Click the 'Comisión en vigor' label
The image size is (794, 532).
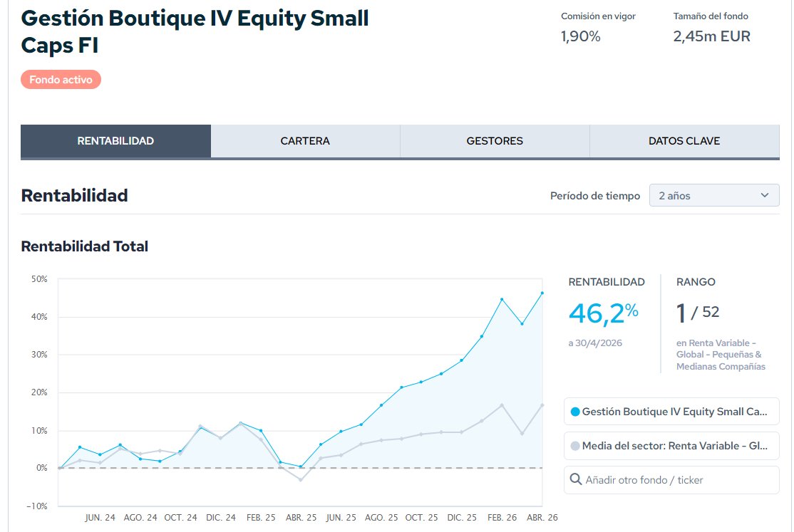(x=598, y=16)
